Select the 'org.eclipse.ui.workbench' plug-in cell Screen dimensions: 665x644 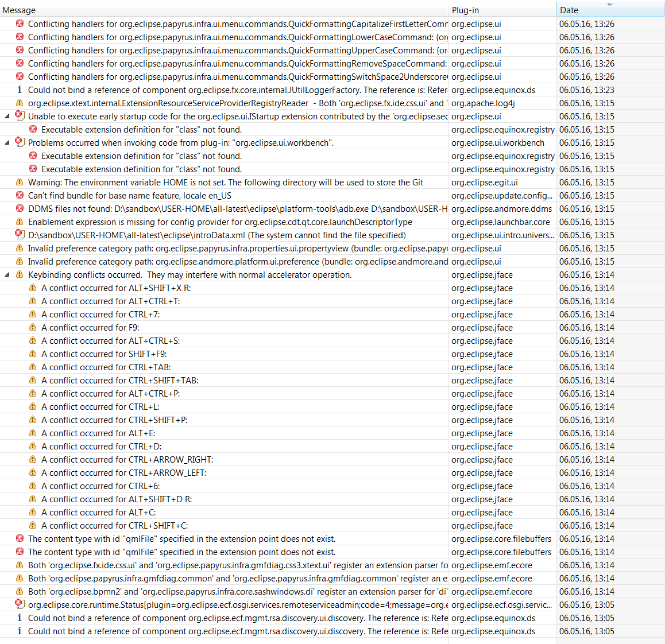[x=502, y=143]
